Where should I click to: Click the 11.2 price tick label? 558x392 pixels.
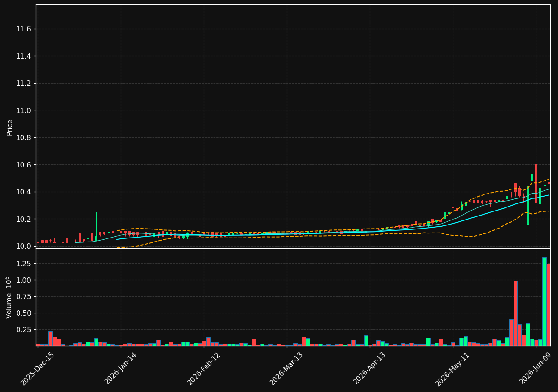(23, 84)
